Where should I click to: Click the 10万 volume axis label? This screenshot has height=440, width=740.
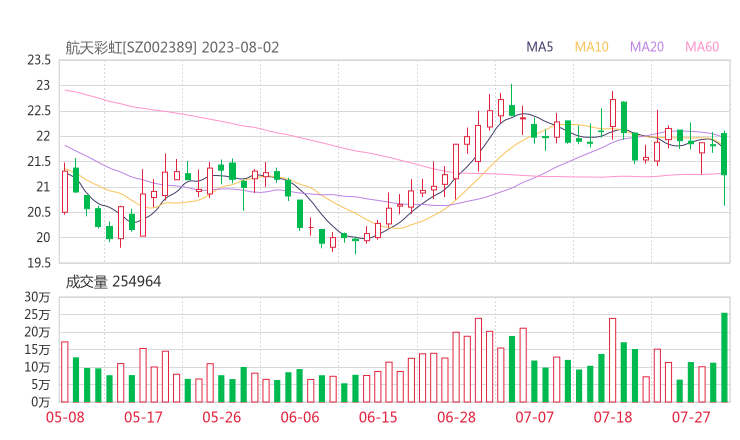point(37,367)
